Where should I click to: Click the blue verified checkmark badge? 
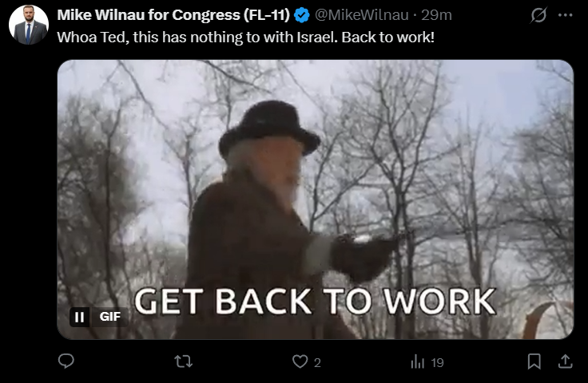301,15
